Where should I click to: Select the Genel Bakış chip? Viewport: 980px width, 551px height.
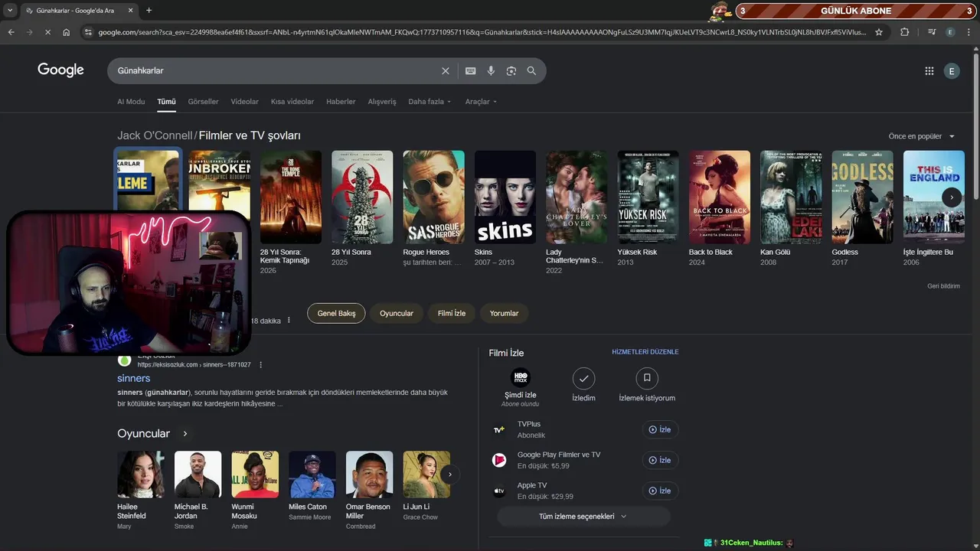click(336, 313)
